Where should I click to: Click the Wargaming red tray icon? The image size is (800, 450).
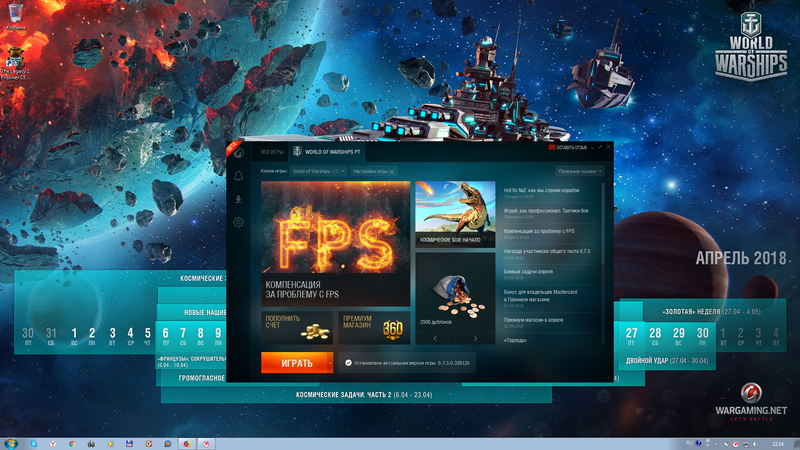pos(736,444)
